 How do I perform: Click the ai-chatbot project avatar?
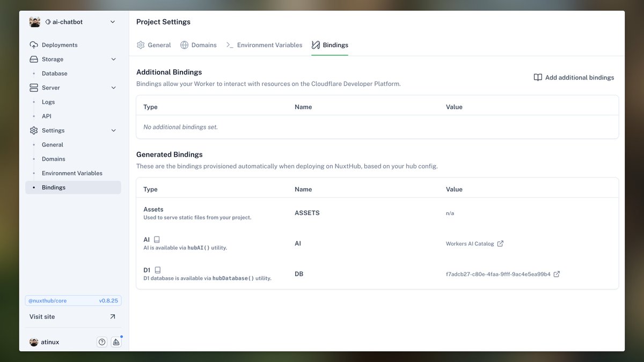click(x=35, y=22)
